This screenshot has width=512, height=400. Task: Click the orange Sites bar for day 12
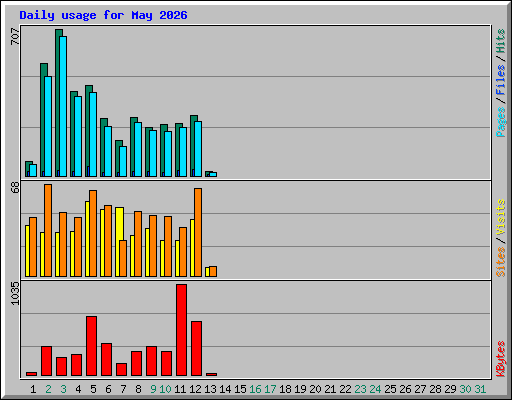point(198,232)
